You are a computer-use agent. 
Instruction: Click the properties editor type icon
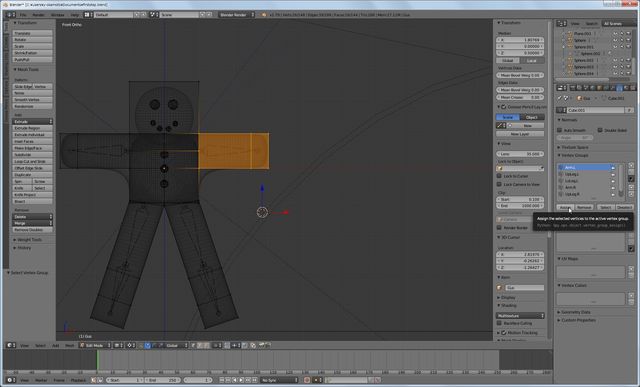562,88
